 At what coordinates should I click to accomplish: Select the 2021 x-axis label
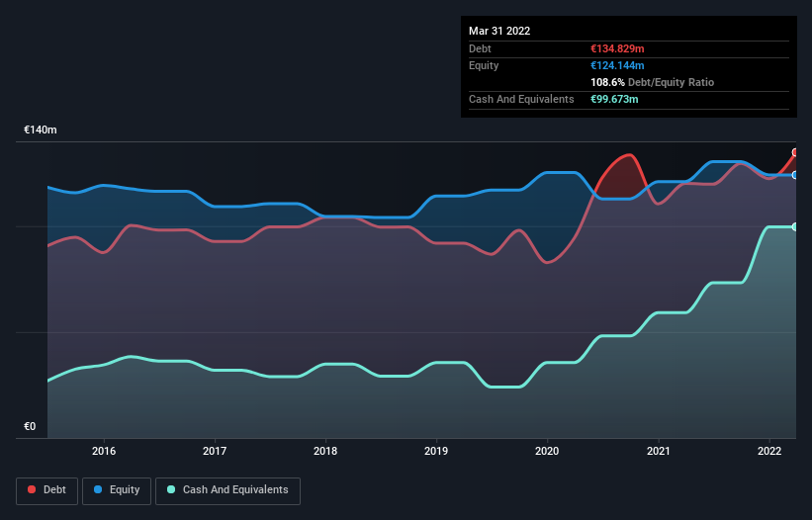point(658,451)
